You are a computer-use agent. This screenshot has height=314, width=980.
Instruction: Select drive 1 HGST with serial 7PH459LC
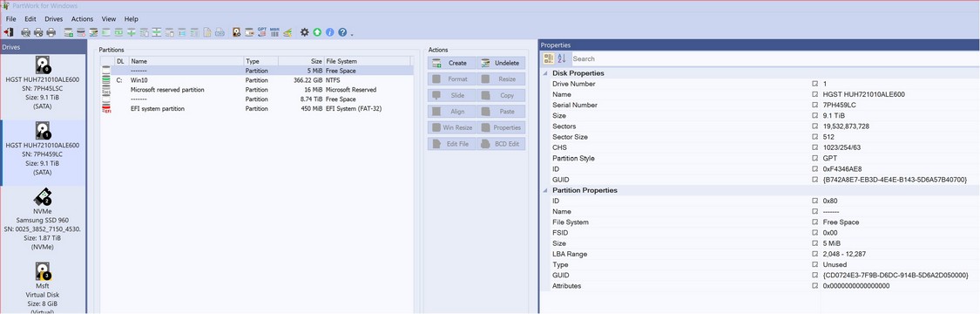[43, 153]
